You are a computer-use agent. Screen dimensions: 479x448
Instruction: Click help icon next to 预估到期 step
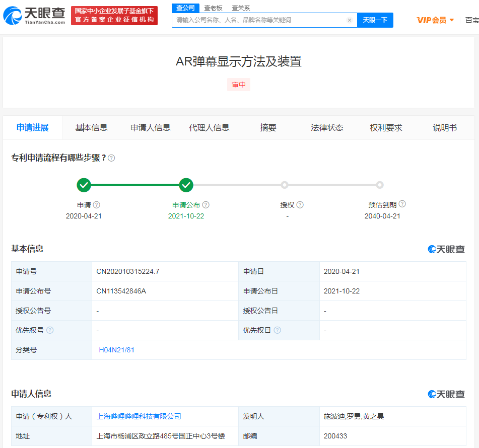click(x=402, y=204)
